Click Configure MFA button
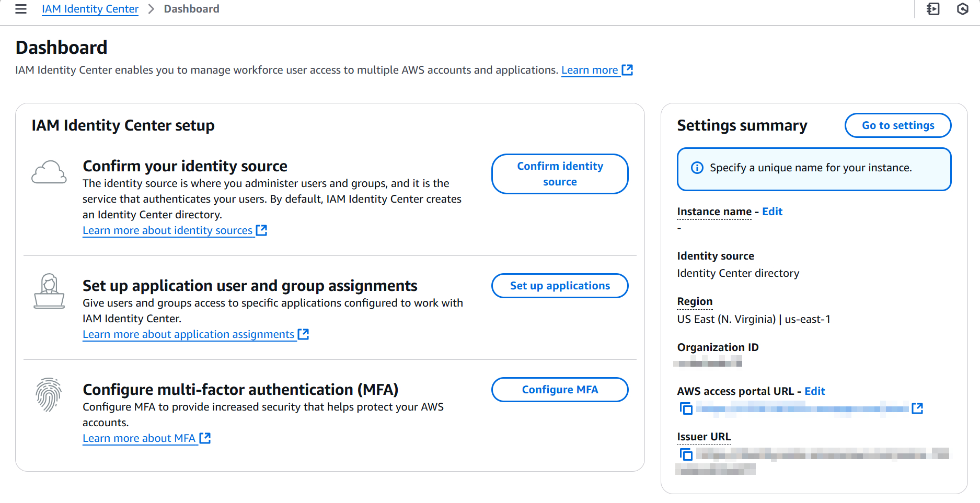 coord(560,390)
